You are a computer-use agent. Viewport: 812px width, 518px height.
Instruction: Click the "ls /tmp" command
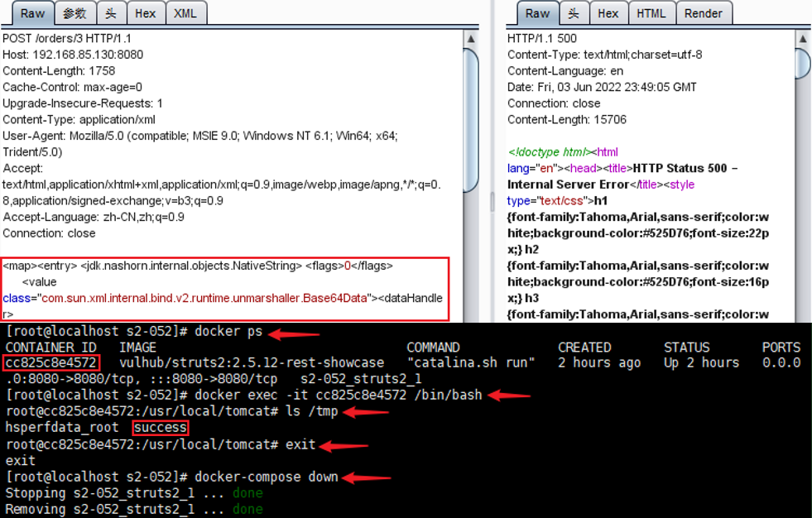tap(312, 411)
